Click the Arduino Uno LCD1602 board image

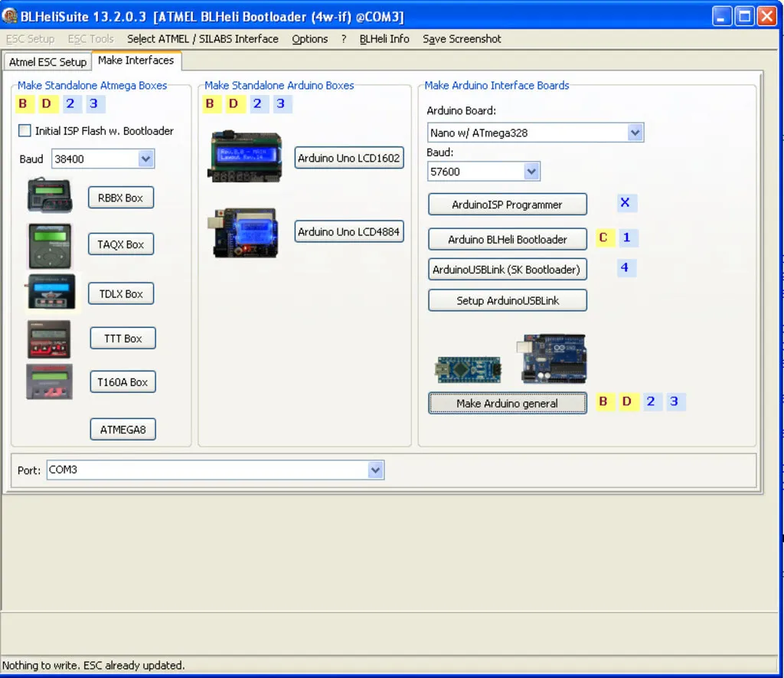click(245, 157)
